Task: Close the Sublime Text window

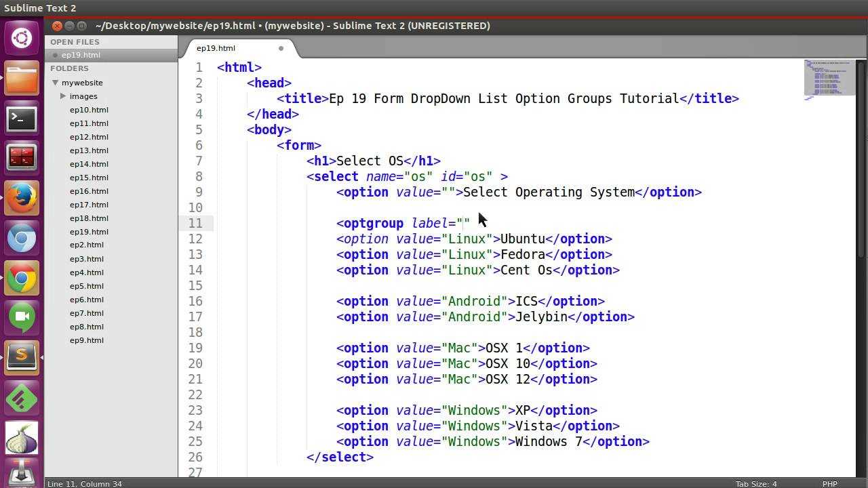Action: coord(57,26)
